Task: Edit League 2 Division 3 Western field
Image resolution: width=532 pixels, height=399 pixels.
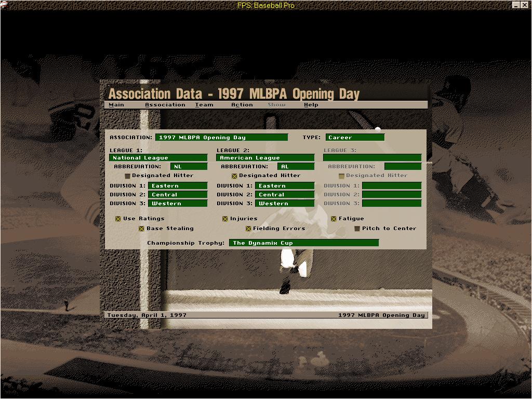Action: pos(285,204)
